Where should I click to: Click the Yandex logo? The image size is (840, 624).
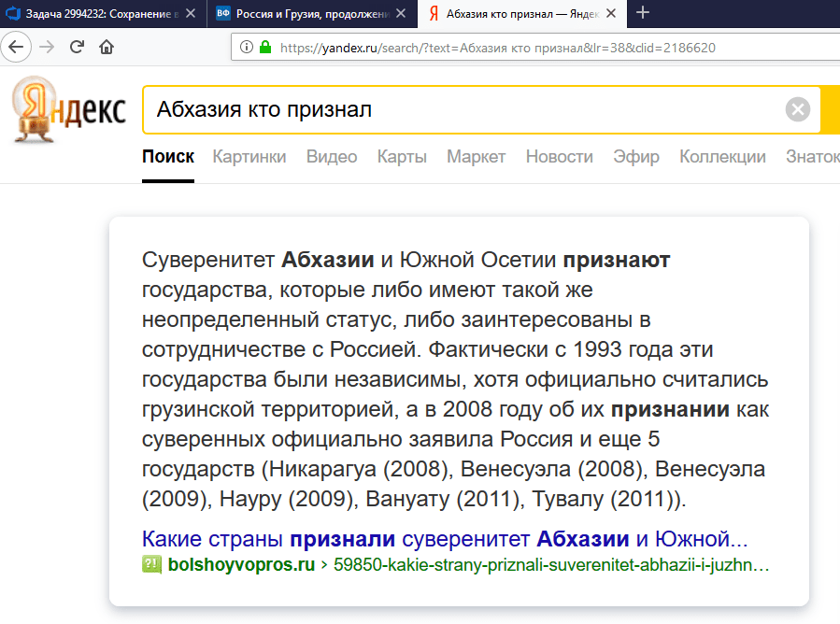70,111
